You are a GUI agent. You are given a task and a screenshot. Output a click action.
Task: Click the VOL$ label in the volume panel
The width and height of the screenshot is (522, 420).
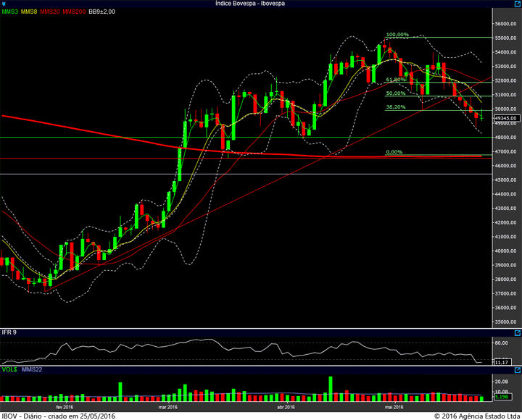pyautogui.click(x=9, y=369)
